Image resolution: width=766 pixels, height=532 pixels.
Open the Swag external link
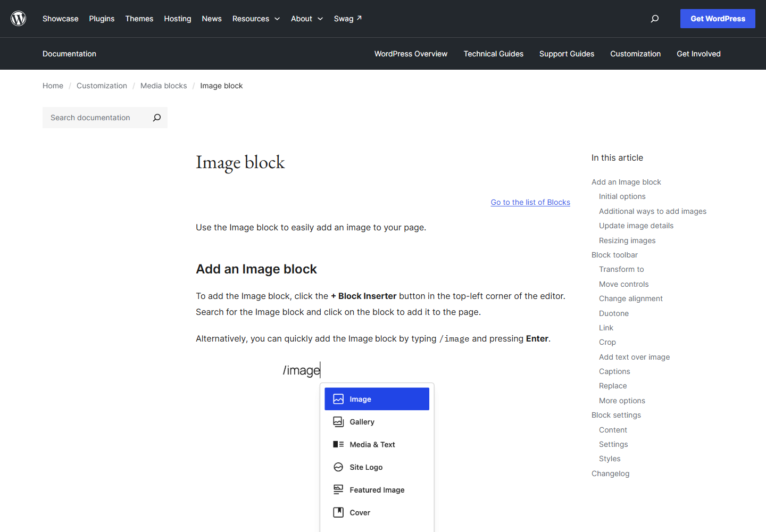[348, 19]
